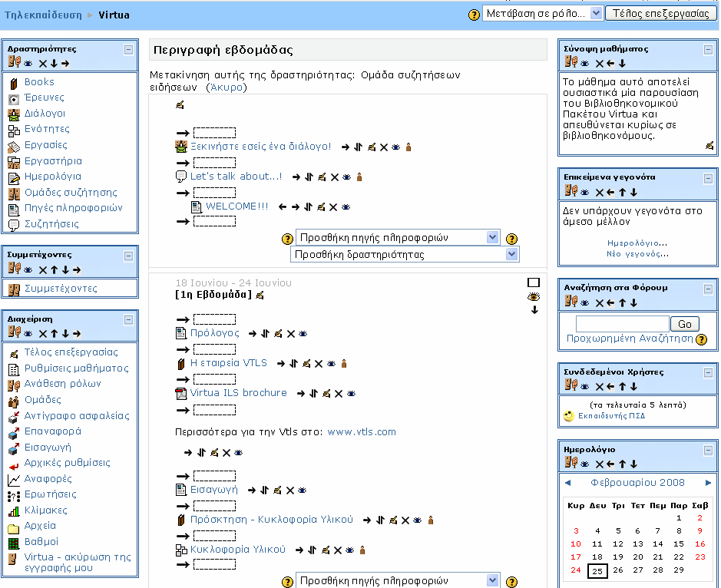This screenshot has height=588, width=721.
Task: Open 'Προχωρημένη Αναζήτηση' link
Action: (630, 339)
